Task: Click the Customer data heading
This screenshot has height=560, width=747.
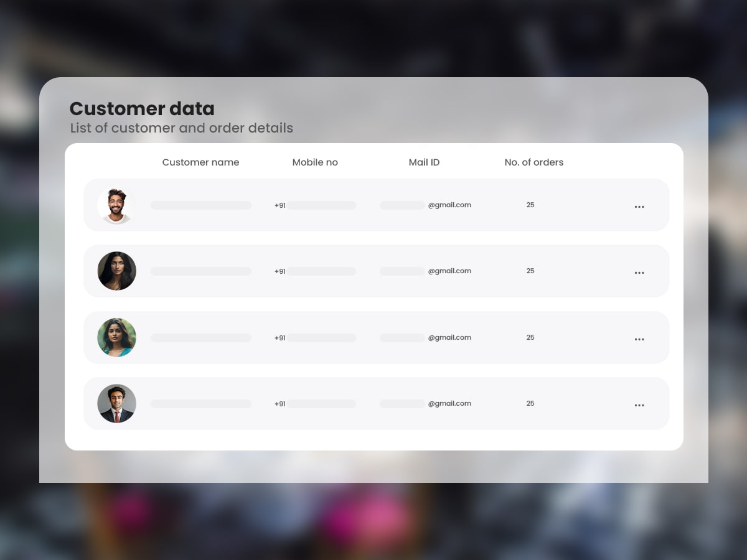Action: (142, 109)
